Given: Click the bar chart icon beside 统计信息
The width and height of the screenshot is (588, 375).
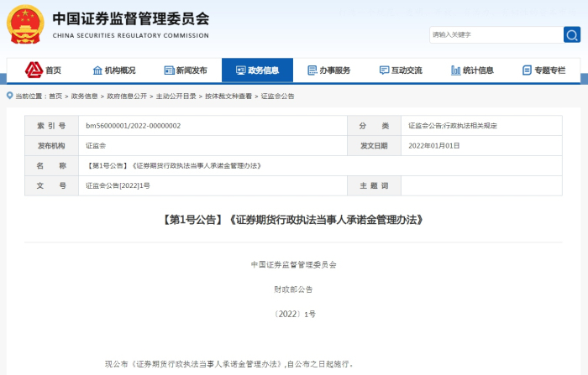Looking at the screenshot, I should click(455, 70).
